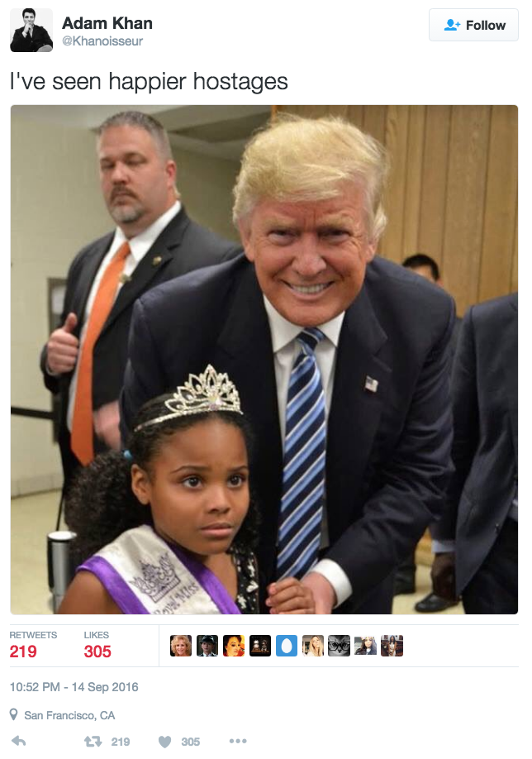532x759 pixels.
Task: Enlarge the attached tweet photo
Action: (264, 359)
